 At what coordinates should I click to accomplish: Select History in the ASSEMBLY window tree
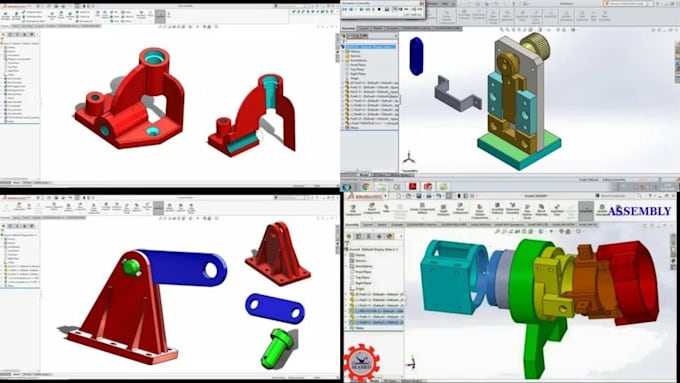click(360, 255)
